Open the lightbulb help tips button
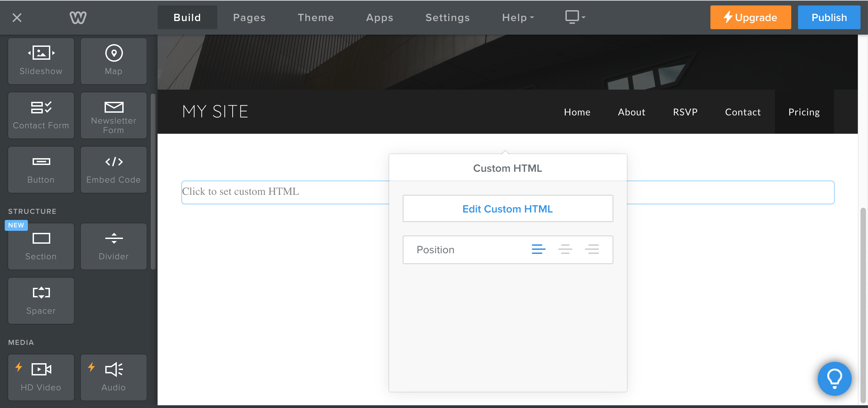This screenshot has height=408, width=868. [x=834, y=378]
